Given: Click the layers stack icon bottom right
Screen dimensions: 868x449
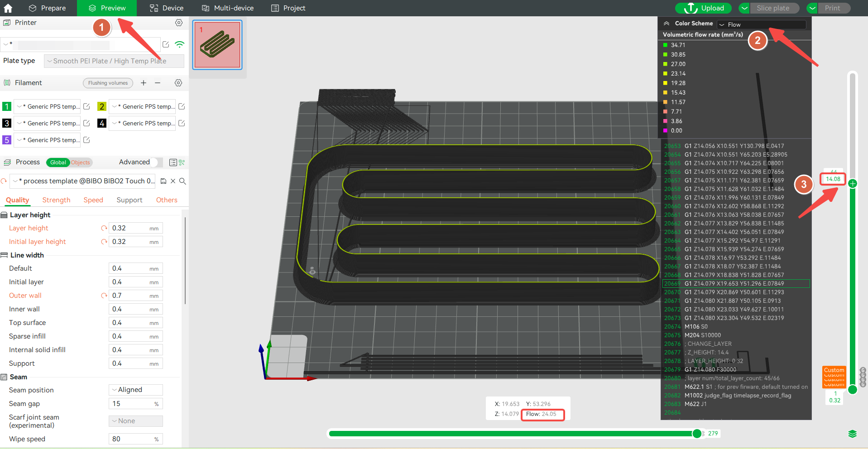Looking at the screenshot, I should (853, 434).
